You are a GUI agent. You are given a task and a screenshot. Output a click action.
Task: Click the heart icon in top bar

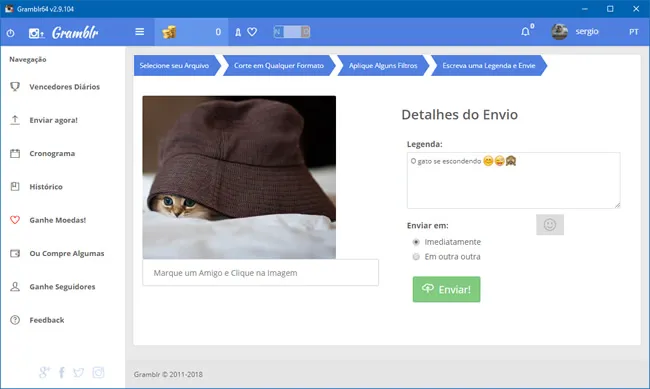(x=252, y=32)
